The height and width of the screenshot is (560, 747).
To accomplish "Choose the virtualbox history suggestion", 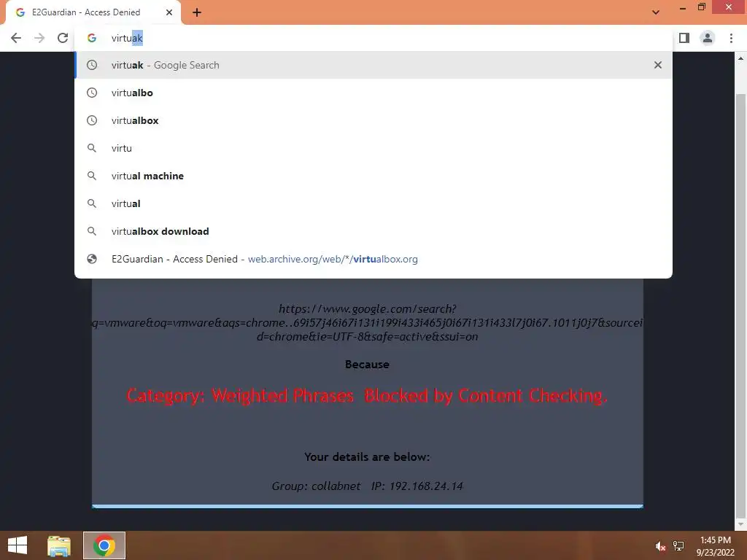I will click(x=373, y=120).
